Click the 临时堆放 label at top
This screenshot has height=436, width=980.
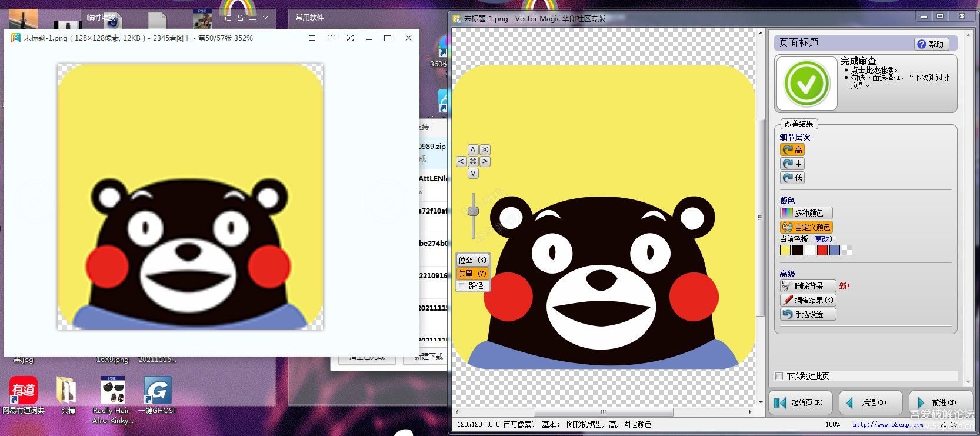point(101,18)
